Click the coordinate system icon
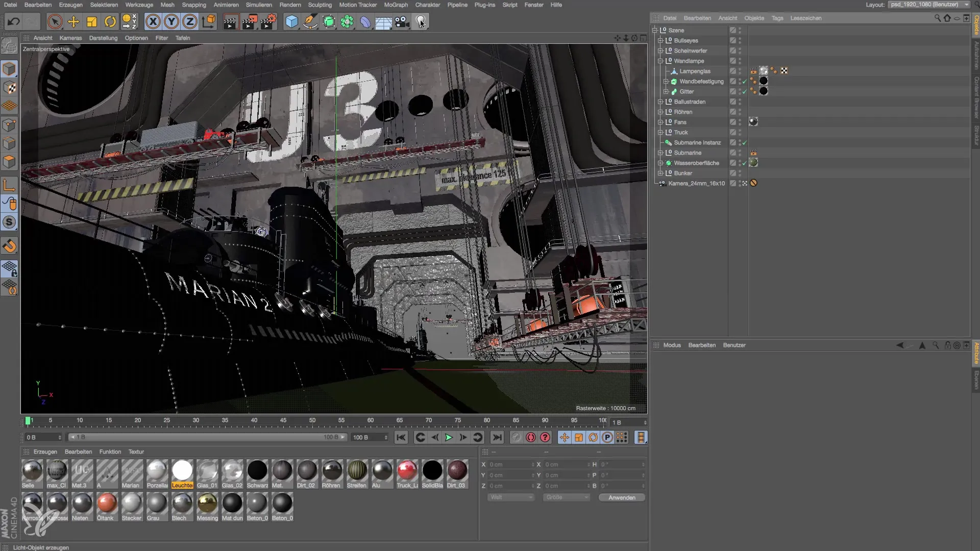The width and height of the screenshot is (980, 551). tap(209, 21)
